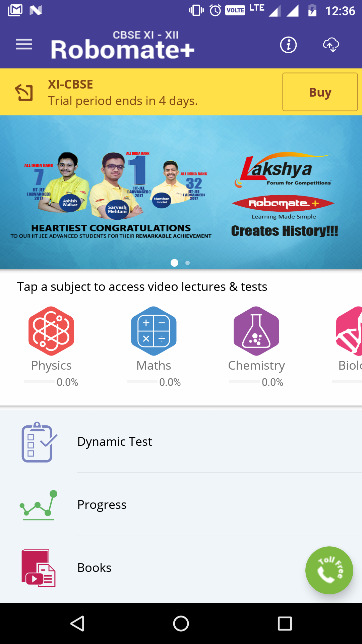Image resolution: width=362 pixels, height=644 pixels.
Task: Select the Books menu entry
Action: 181,568
